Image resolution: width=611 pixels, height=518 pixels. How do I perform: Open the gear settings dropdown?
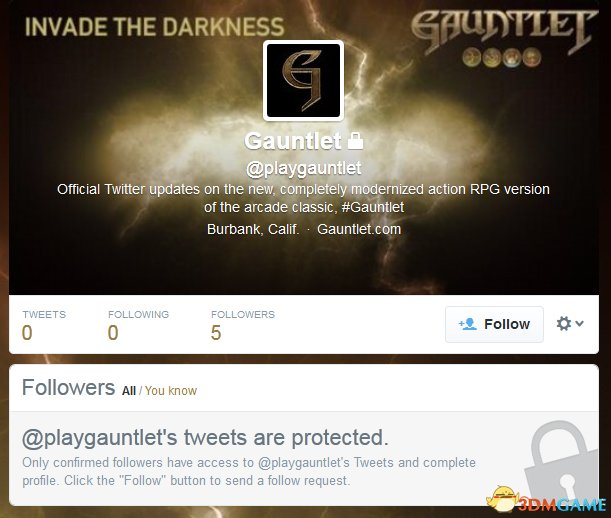[x=570, y=324]
